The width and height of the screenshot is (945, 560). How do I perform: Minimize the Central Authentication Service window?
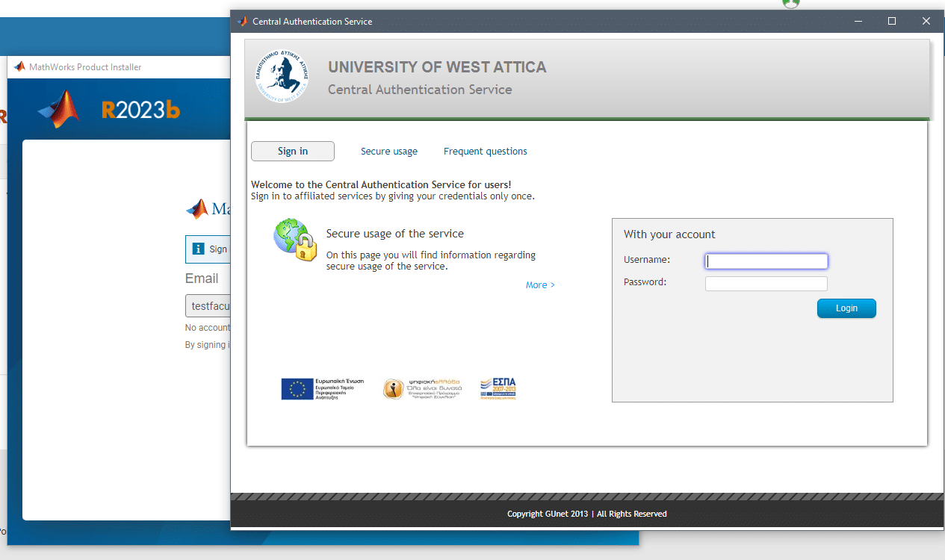857,22
